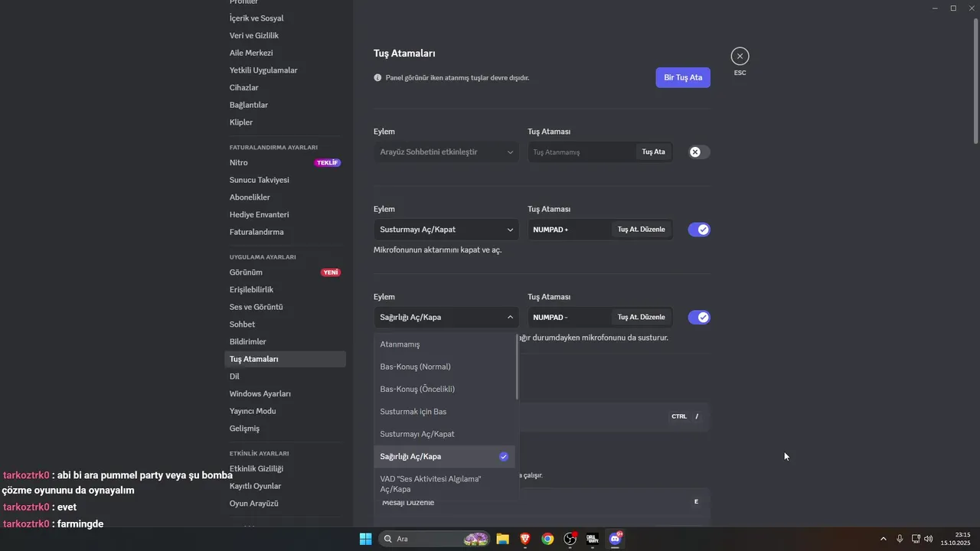Open volume tray icon
Image resolution: width=980 pixels, height=551 pixels.
pyautogui.click(x=929, y=539)
